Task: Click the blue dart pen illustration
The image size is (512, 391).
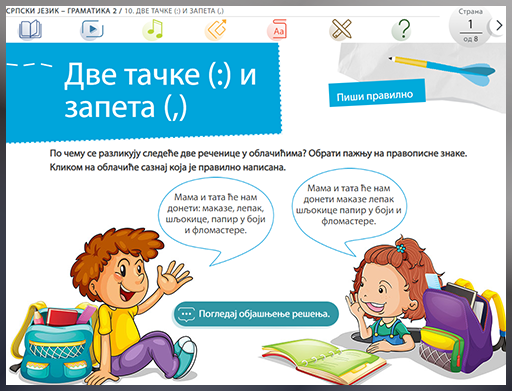Action: point(442,68)
